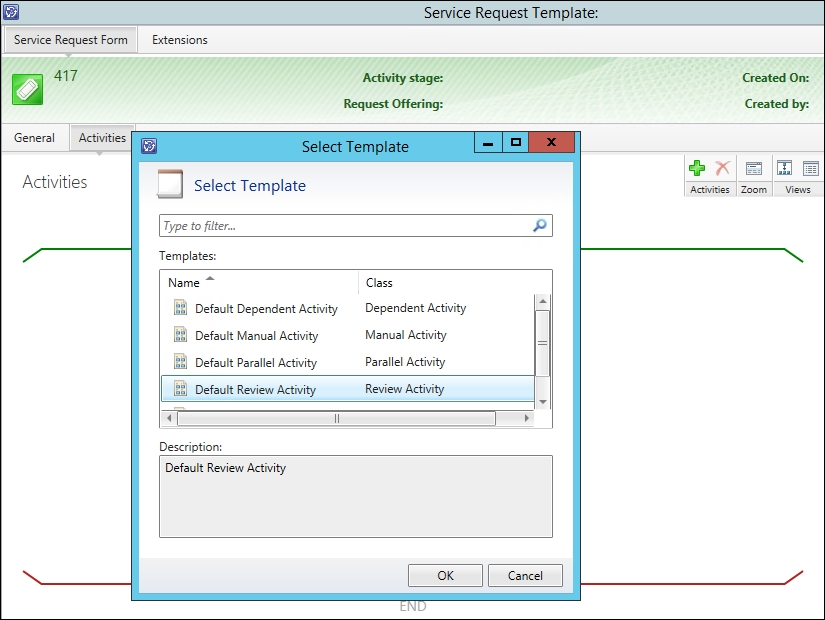
Task: Click the Type to filter input field
Action: (356, 226)
